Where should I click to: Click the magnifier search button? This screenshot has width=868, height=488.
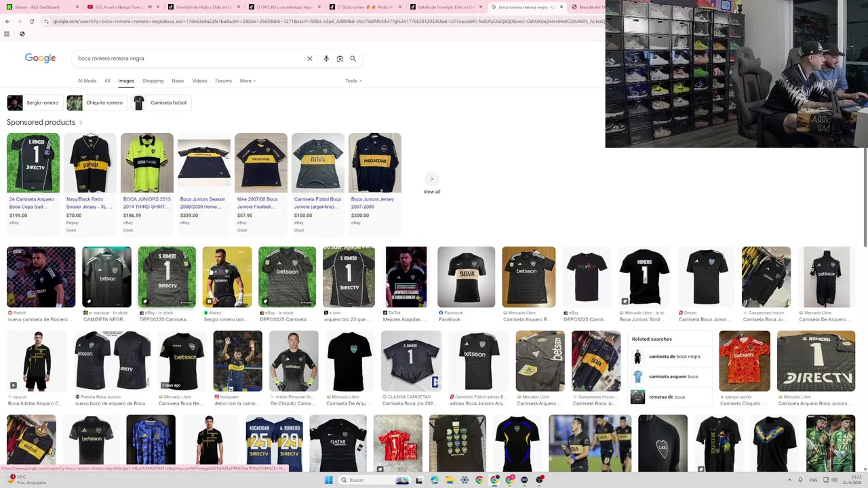tap(353, 58)
